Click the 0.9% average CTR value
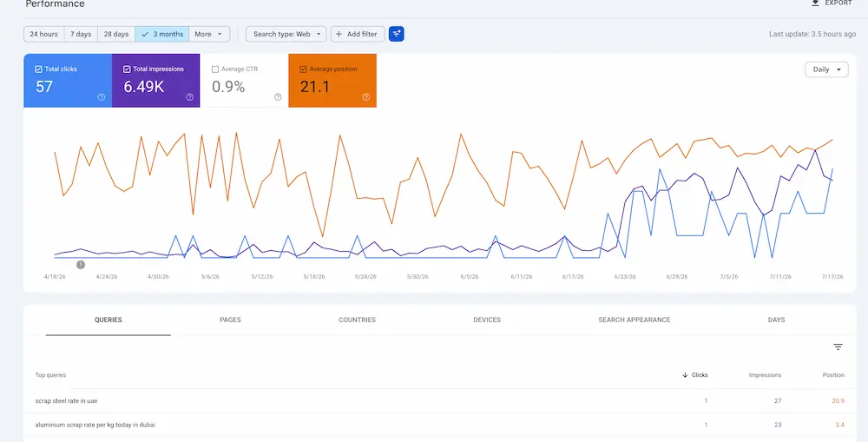868x442 pixels. coord(228,87)
